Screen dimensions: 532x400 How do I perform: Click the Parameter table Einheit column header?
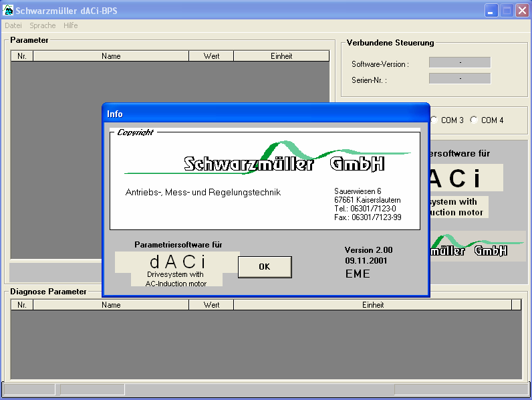281,56
